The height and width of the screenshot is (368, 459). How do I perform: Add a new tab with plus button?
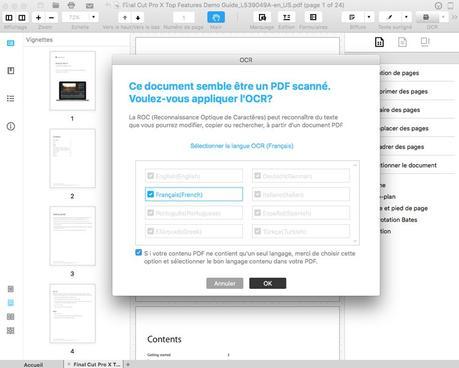click(128, 364)
